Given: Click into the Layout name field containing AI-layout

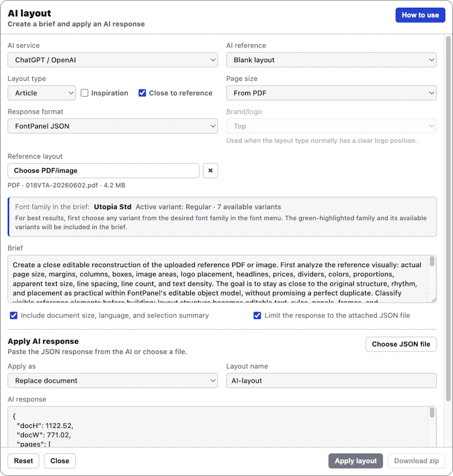Looking at the screenshot, I should pos(331,381).
